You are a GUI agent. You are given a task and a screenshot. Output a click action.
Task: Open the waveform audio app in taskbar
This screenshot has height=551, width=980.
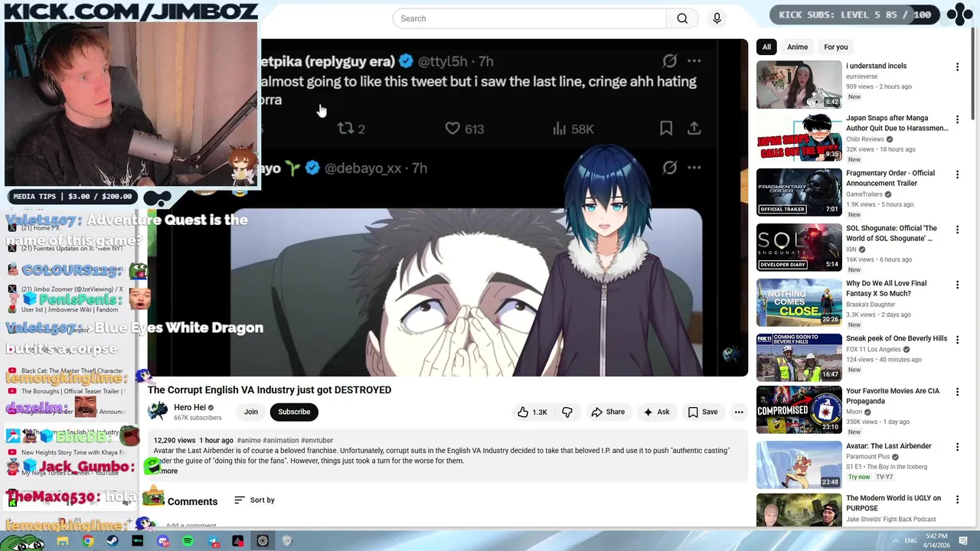[138, 541]
